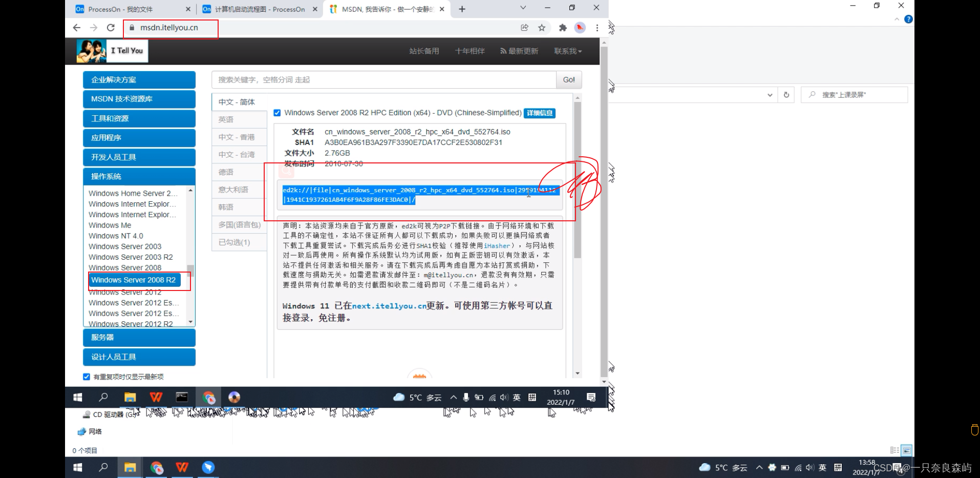The height and width of the screenshot is (478, 980).
Task: Open WPS Office in taskbar showing 15:10
Action: pyautogui.click(x=156, y=397)
